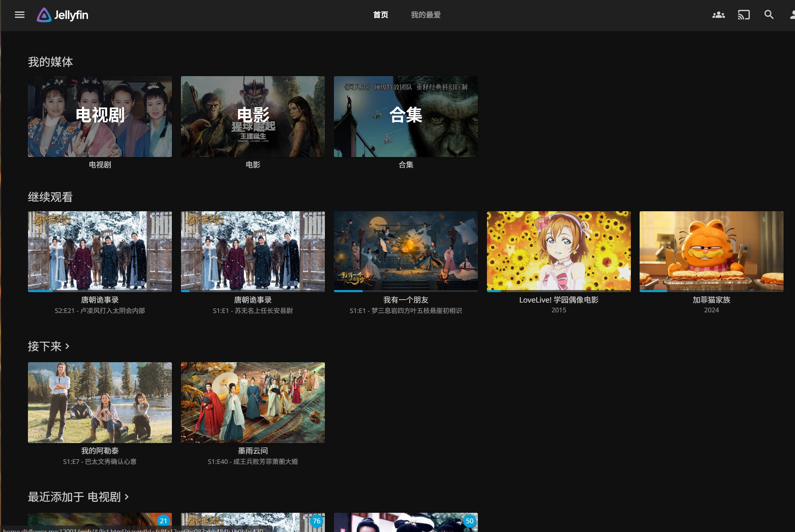
Task: Switch to the 首页 tab
Action: pos(381,15)
